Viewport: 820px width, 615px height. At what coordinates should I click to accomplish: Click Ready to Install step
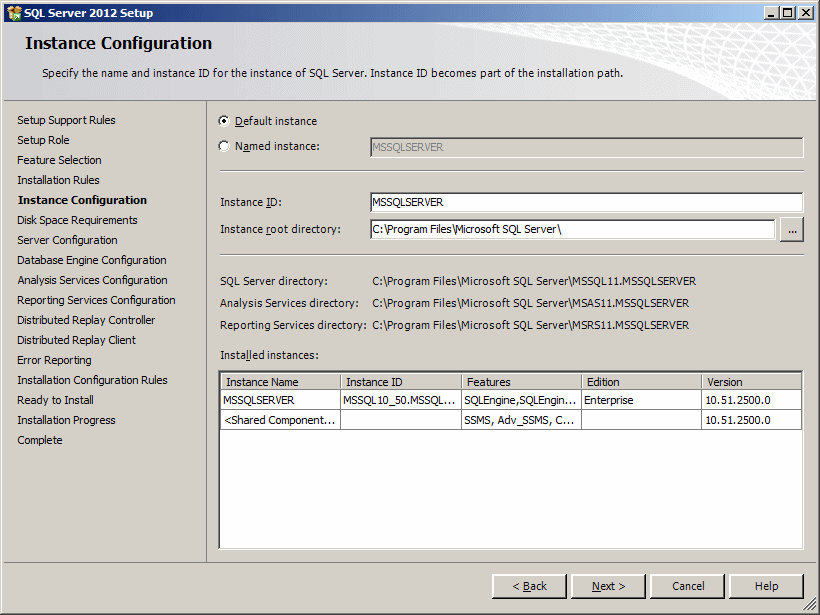pyautogui.click(x=55, y=400)
